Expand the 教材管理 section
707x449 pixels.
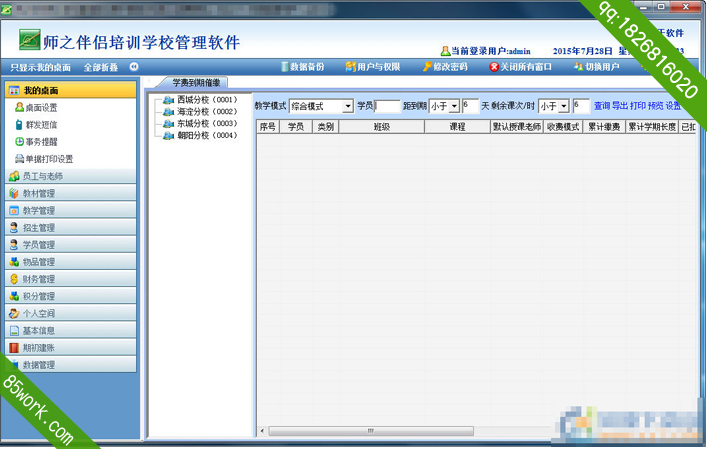[71, 193]
